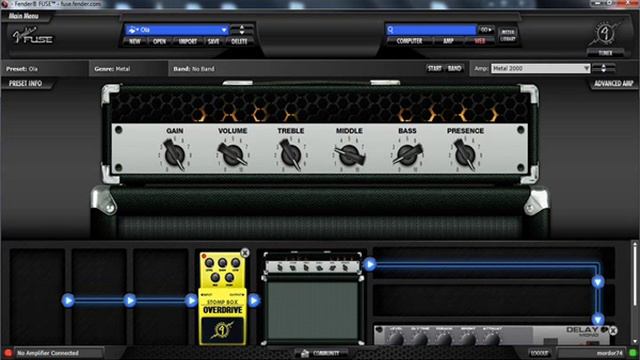Open the Amp model dropdown Metal 2000
640x360 pixels.
pyautogui.click(x=540, y=69)
